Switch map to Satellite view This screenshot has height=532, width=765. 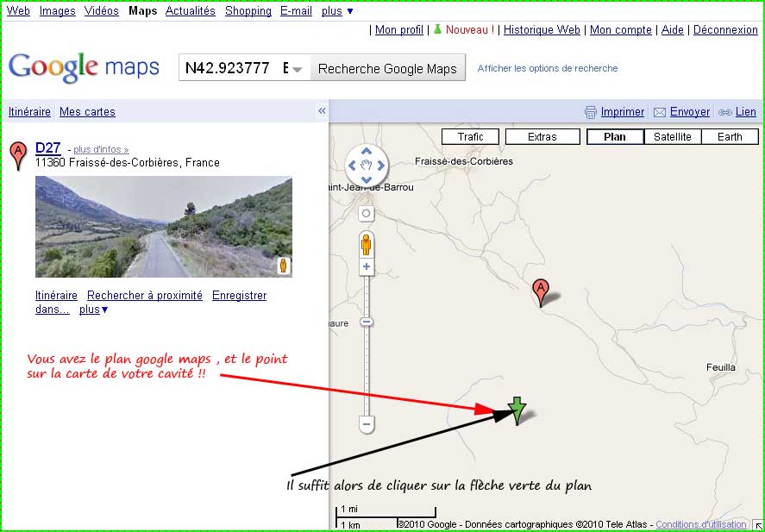pyautogui.click(x=673, y=137)
